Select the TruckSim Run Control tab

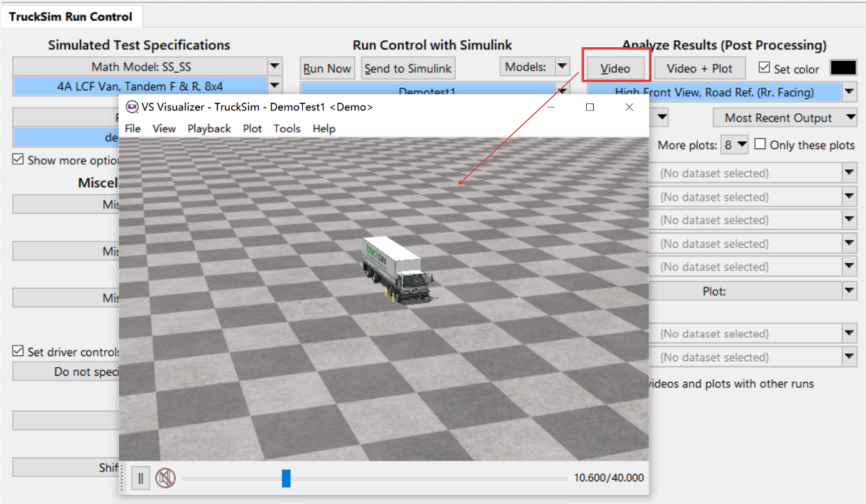[70, 16]
